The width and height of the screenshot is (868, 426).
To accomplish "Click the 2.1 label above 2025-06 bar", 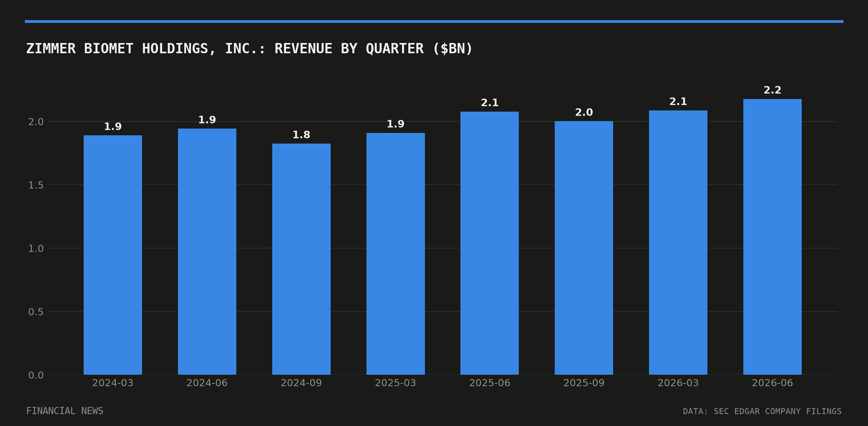I will pos(490,103).
